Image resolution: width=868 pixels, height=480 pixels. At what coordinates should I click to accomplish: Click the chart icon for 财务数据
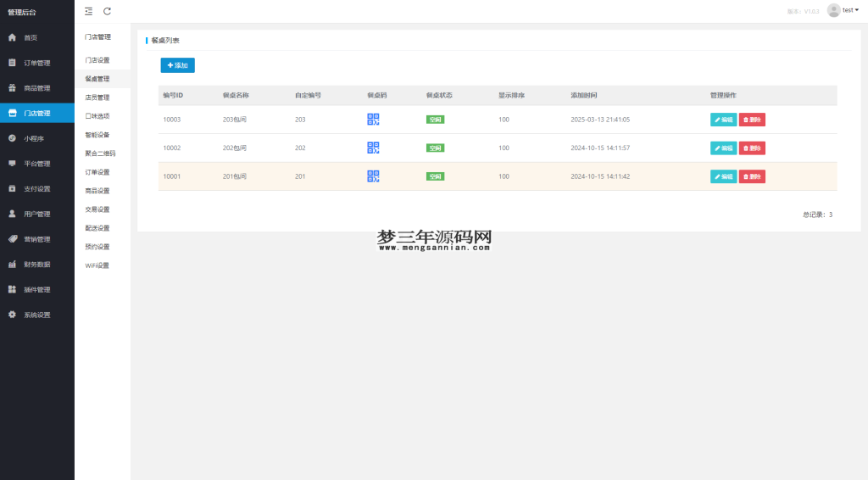point(12,264)
